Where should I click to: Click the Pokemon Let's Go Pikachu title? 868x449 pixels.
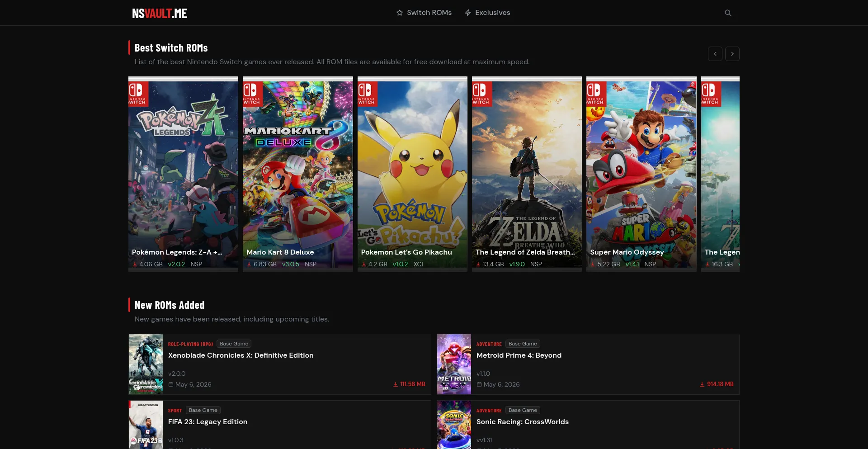(x=406, y=252)
